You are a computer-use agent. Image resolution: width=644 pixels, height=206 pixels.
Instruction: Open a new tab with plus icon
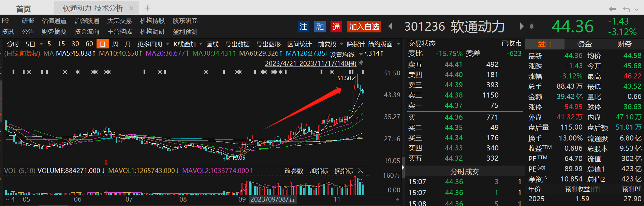click(x=147, y=8)
